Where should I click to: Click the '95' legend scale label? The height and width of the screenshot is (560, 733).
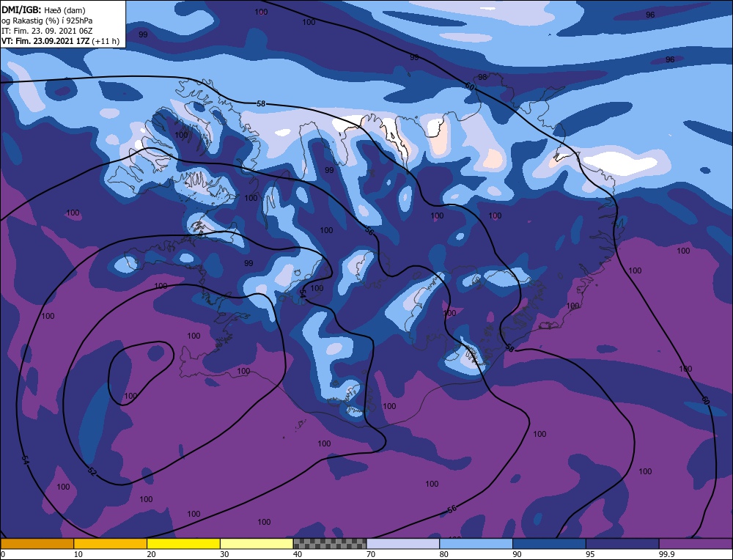(590, 554)
